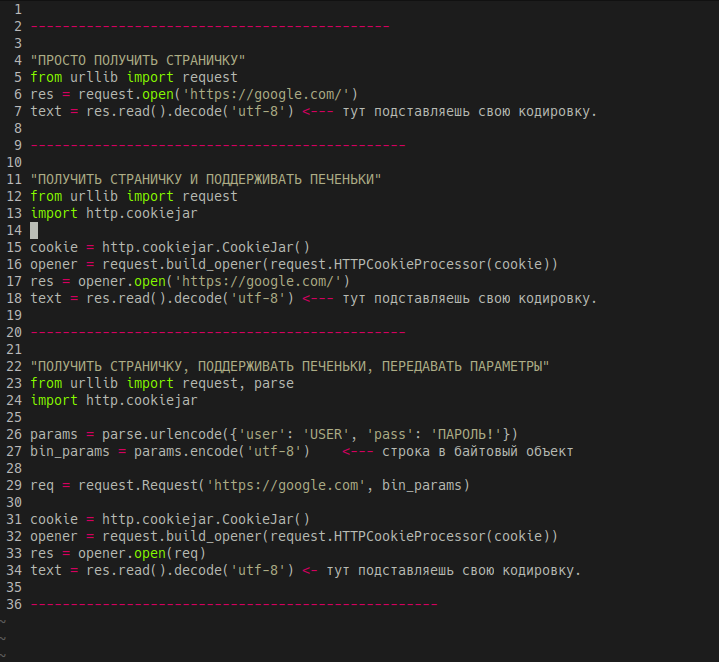The width and height of the screenshot is (719, 662).
Task: Click 'import http.cookiejar' on line 13
Action: [114, 213]
